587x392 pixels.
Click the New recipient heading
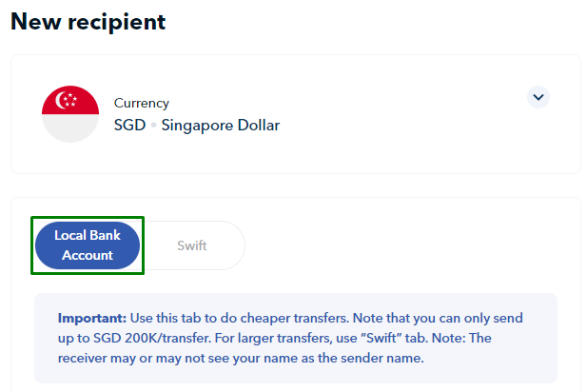tap(88, 22)
